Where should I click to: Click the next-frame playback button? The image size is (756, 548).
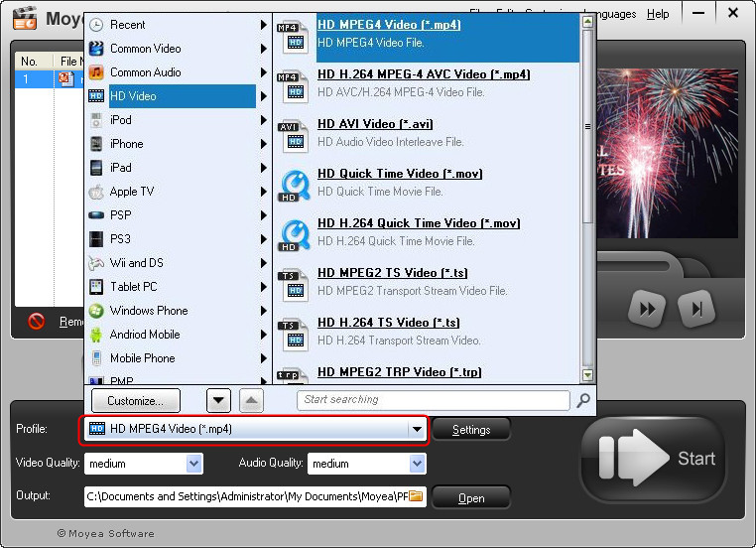696,309
